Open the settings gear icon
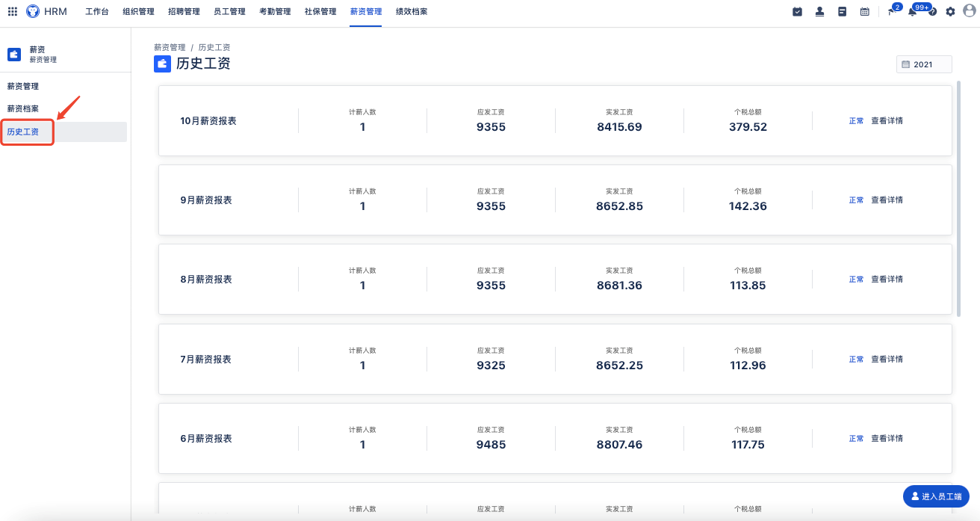 click(x=950, y=11)
